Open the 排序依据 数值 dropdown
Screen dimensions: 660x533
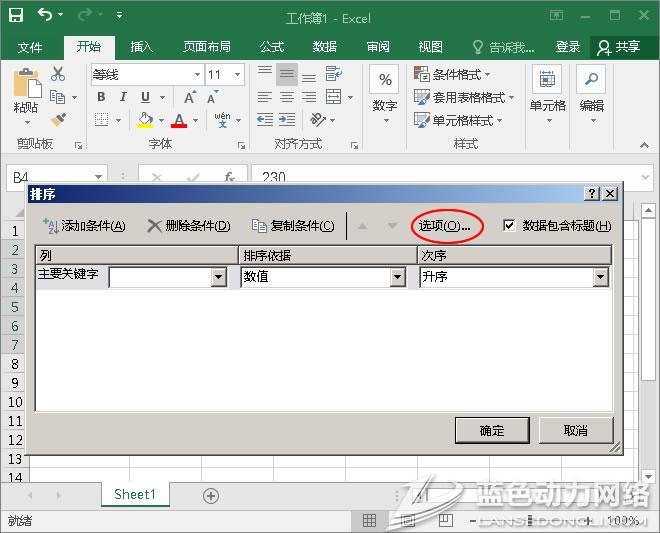(x=397, y=278)
